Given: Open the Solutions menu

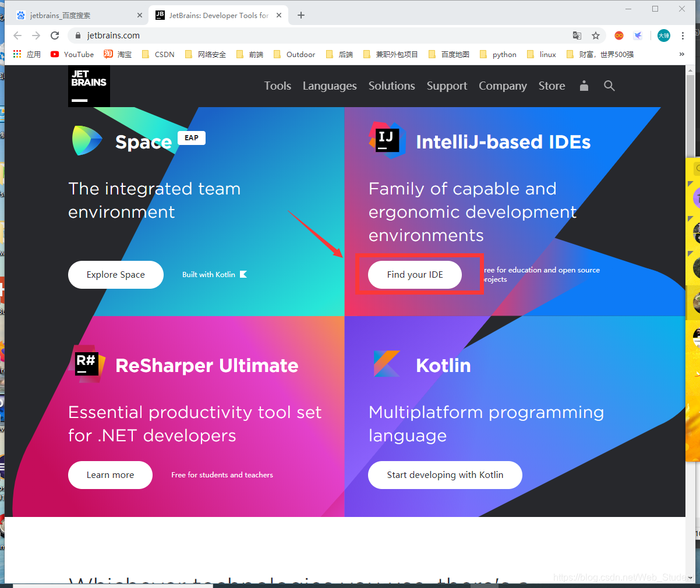Looking at the screenshot, I should [392, 86].
